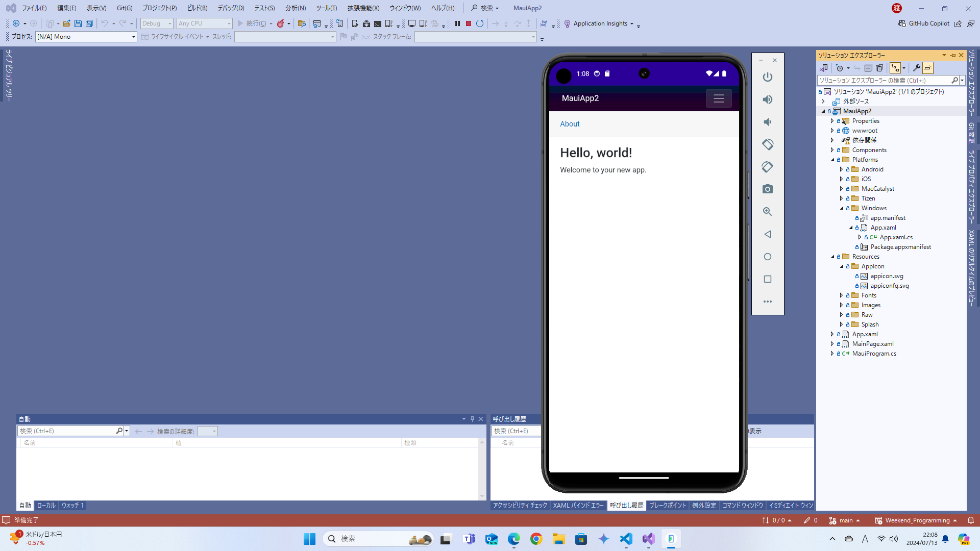
Task: Toggle auto-hide pin for Solution Explorer
Action: pos(952,55)
